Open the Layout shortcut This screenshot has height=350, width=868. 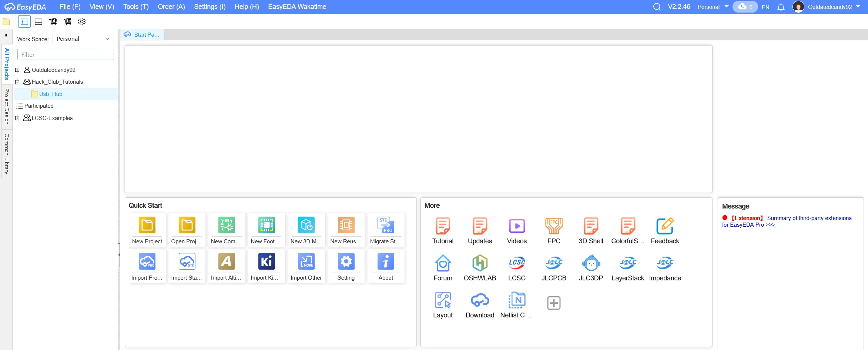443,305
